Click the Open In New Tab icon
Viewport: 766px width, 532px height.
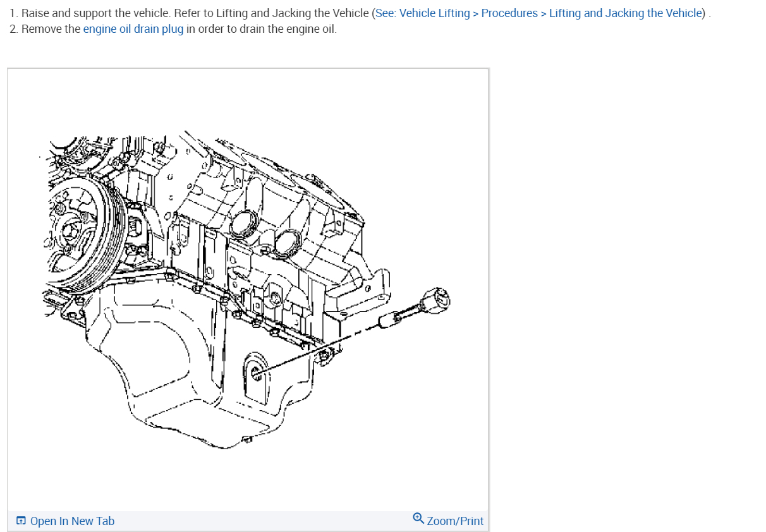coord(21,521)
